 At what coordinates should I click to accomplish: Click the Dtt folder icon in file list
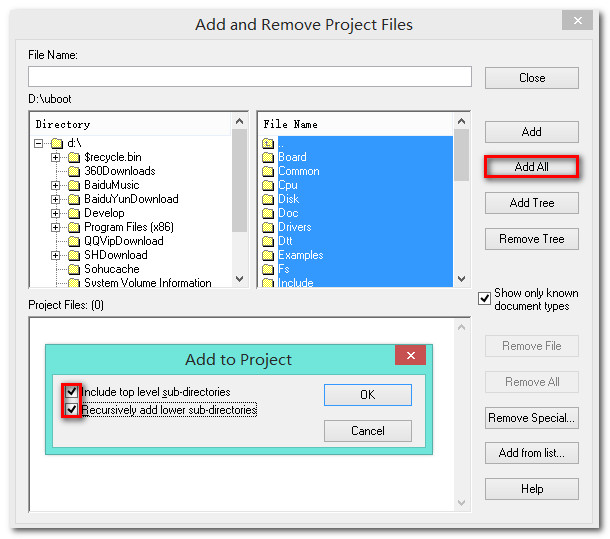pos(268,241)
